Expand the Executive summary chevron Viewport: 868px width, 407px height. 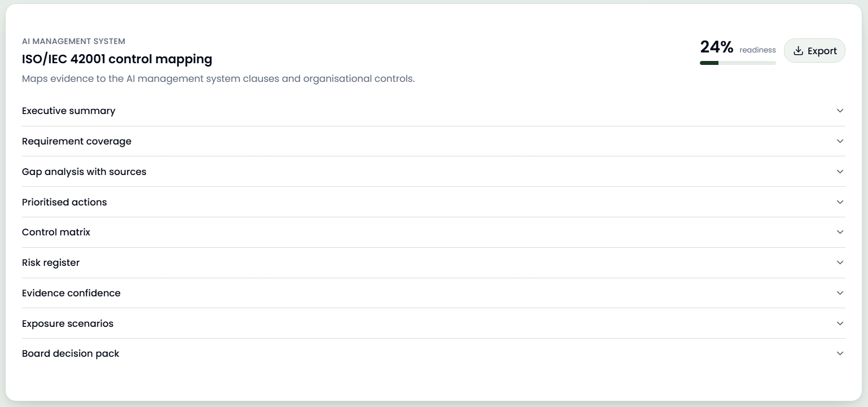pos(840,111)
